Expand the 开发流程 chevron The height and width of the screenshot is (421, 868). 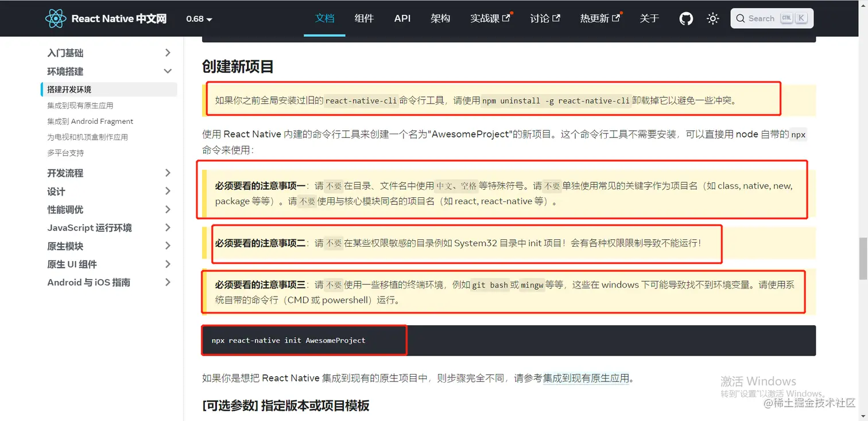point(168,173)
